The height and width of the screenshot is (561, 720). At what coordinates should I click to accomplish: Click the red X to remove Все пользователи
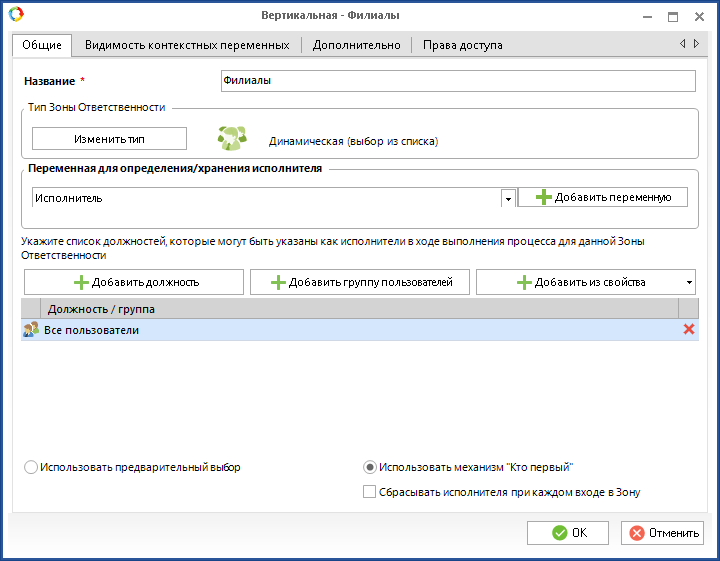point(688,330)
